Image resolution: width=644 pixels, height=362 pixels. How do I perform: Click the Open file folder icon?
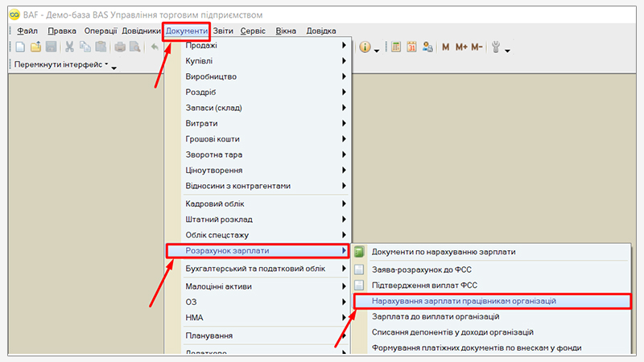coord(35,47)
